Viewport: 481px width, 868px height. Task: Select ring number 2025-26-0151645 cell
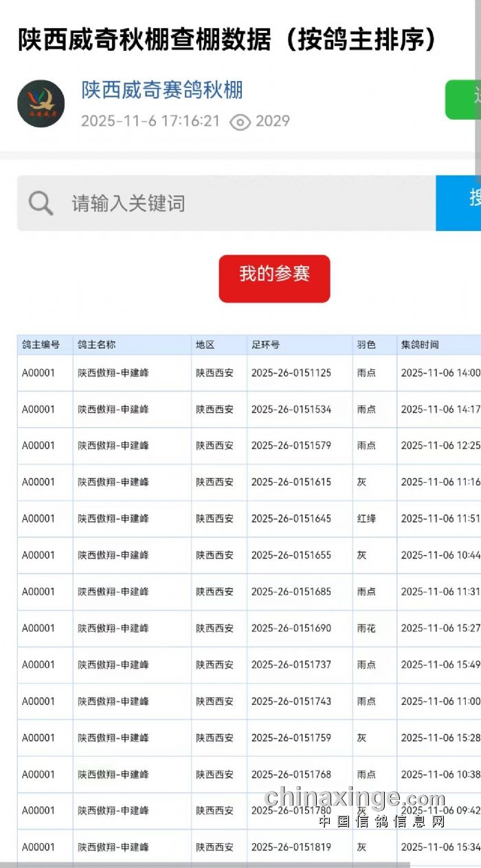291,519
